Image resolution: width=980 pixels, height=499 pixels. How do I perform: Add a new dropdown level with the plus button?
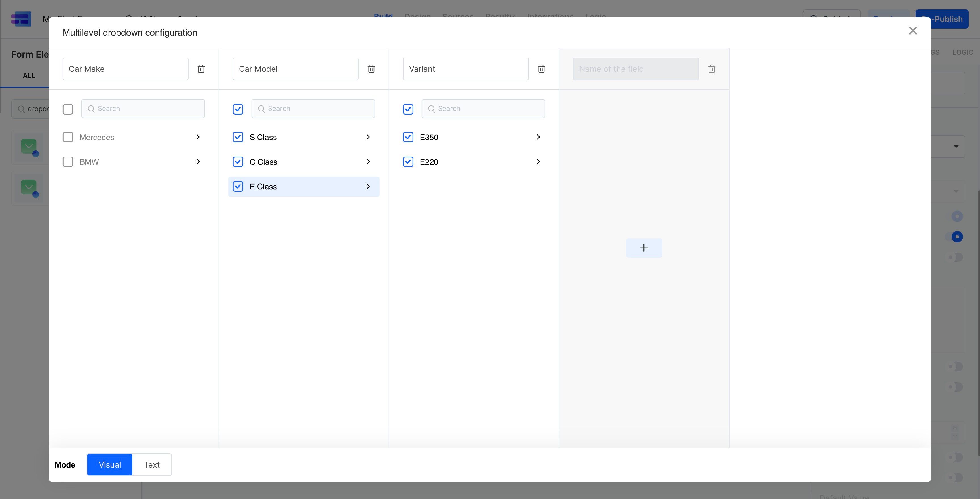pos(644,248)
